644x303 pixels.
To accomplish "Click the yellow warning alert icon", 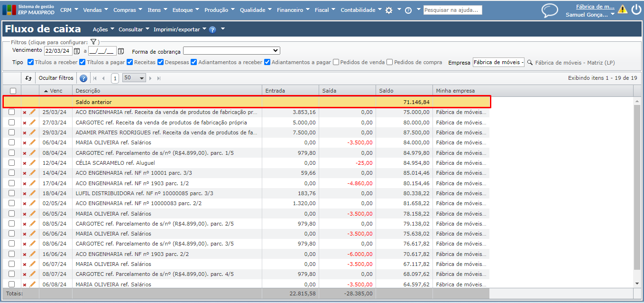I will (622, 9).
